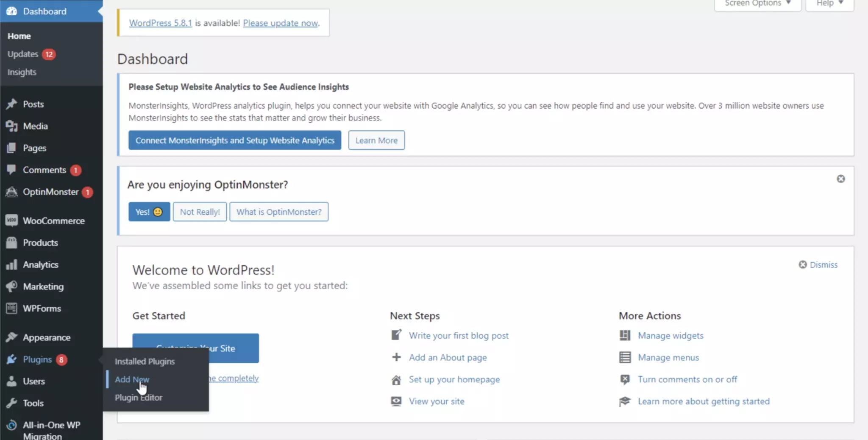
Task: Click the Not Really! button
Action: click(200, 212)
